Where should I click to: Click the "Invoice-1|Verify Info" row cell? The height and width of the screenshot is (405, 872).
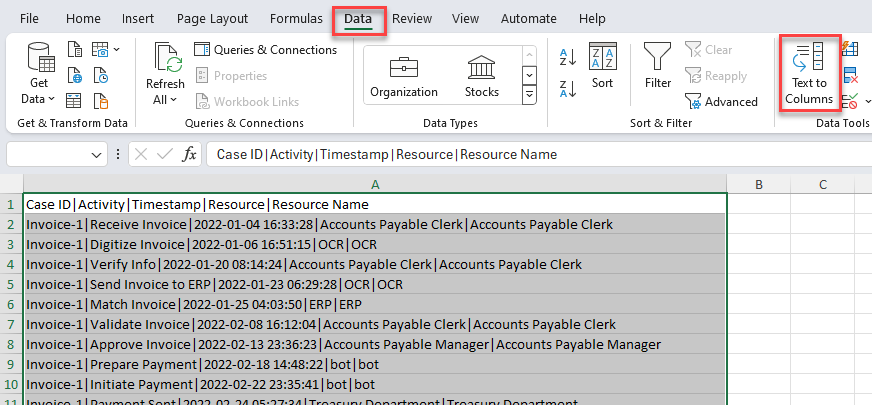(375, 265)
